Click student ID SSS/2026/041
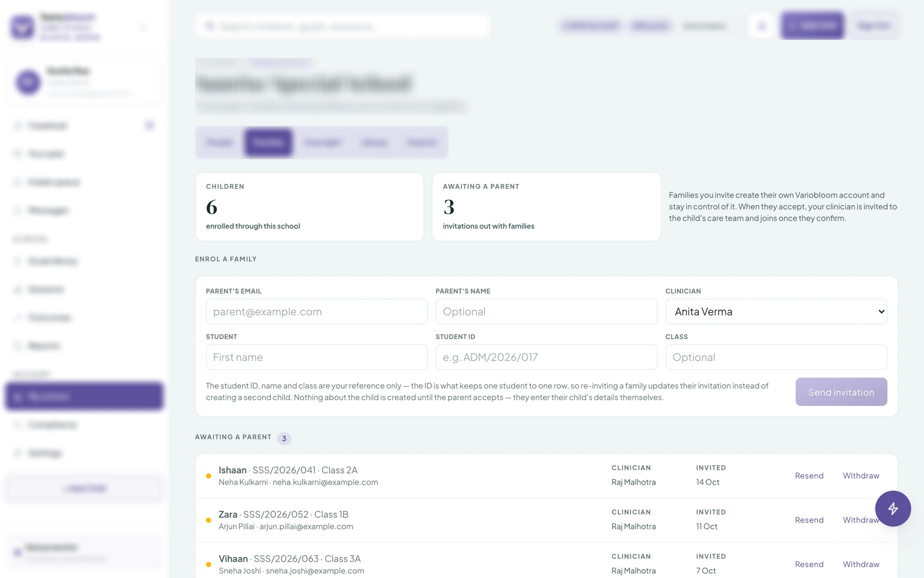Screen dimensions: 924x578 (x=284, y=470)
